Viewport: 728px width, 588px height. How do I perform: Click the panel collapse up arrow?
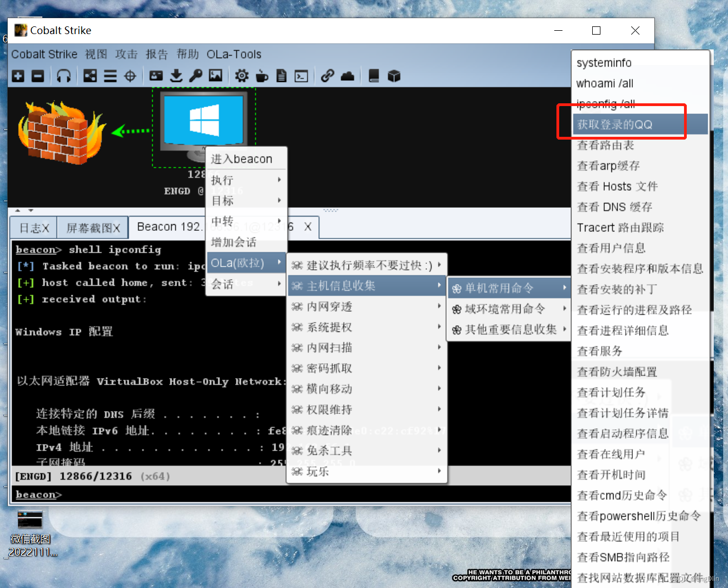[x=18, y=210]
